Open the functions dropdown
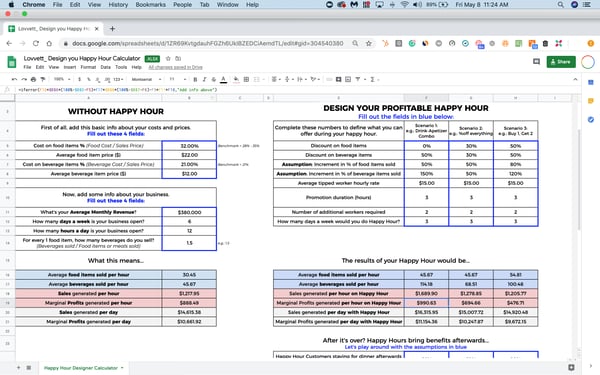 point(374,80)
